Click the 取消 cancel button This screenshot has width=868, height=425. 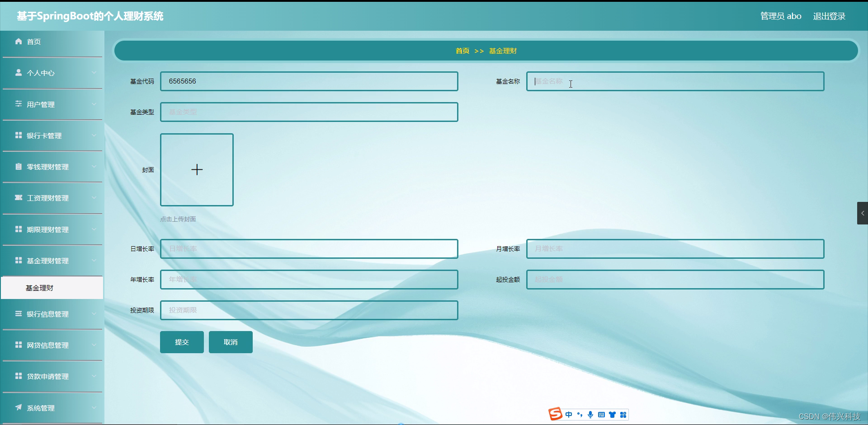(x=230, y=342)
